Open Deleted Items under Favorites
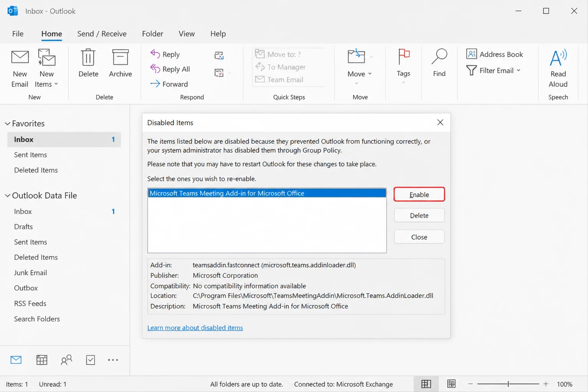The width and height of the screenshot is (588, 392). 36,170
